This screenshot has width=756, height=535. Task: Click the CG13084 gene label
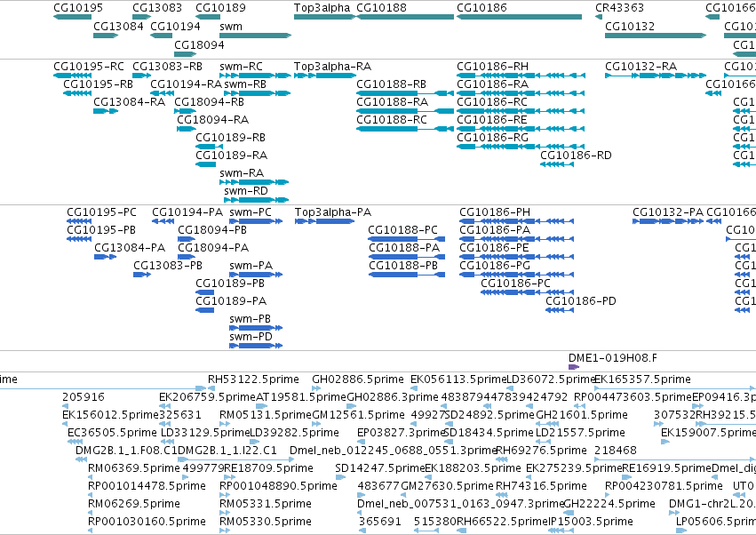(118, 26)
